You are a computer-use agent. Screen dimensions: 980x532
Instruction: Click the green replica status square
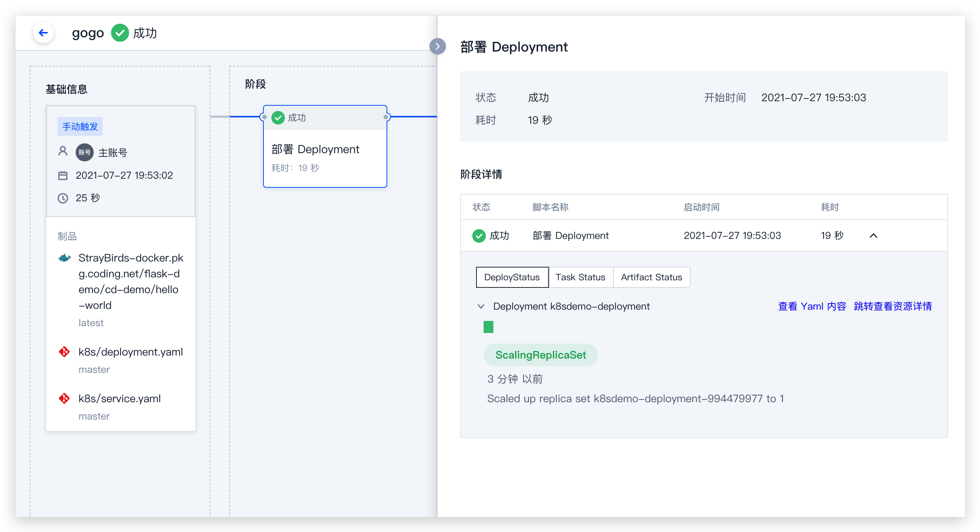pos(488,327)
